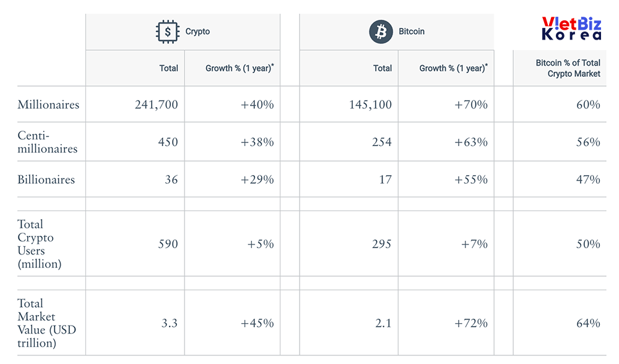This screenshot has height=364, width=619.
Task: Click the Billionaires row label
Action: pyautogui.click(x=46, y=180)
